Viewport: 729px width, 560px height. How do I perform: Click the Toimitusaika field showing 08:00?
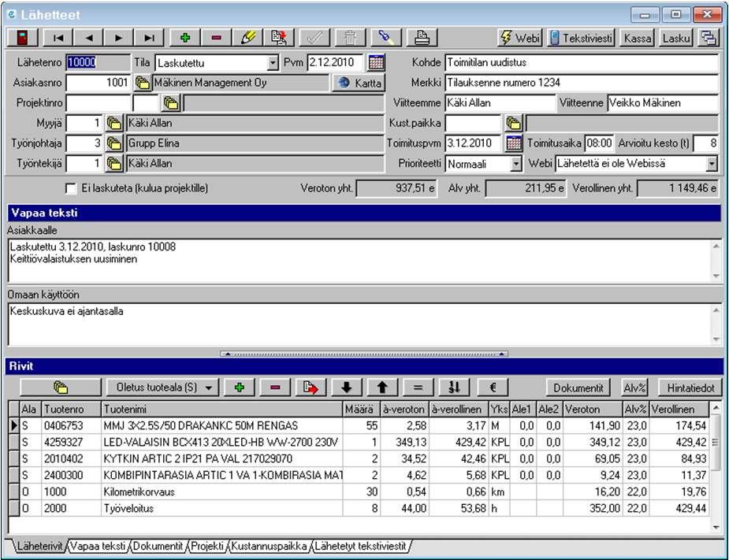[x=599, y=143]
